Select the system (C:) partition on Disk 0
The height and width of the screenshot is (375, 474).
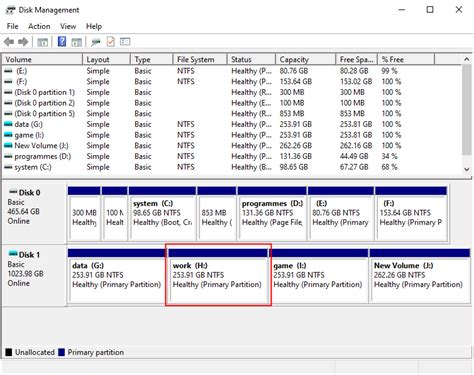(162, 213)
